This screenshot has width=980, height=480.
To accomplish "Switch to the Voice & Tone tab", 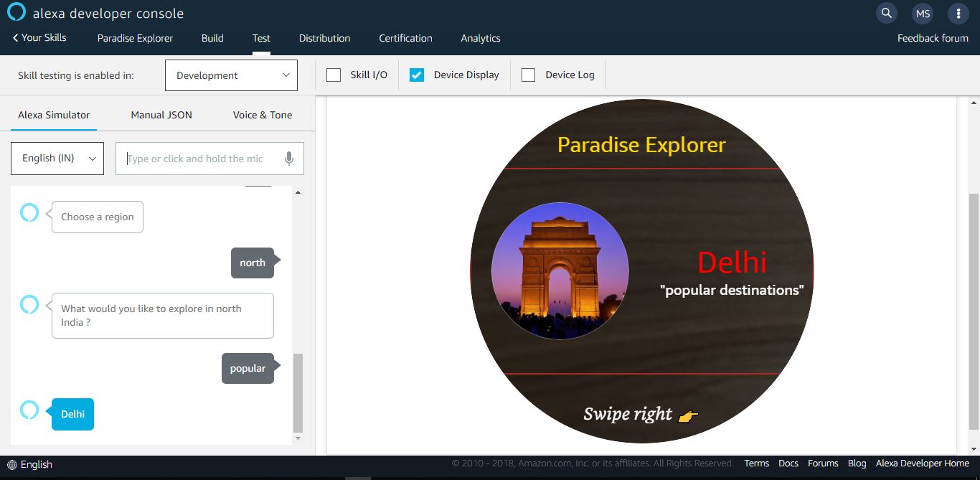I will (263, 115).
